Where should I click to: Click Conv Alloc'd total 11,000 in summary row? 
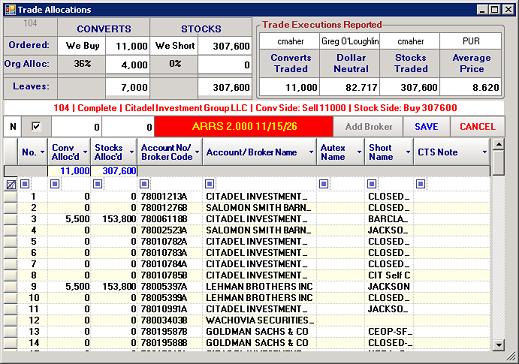69,171
